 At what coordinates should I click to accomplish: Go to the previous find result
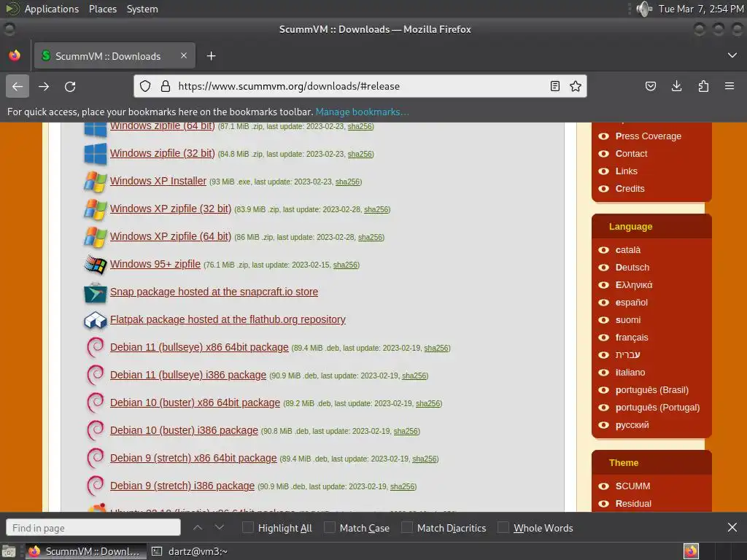[x=198, y=528]
